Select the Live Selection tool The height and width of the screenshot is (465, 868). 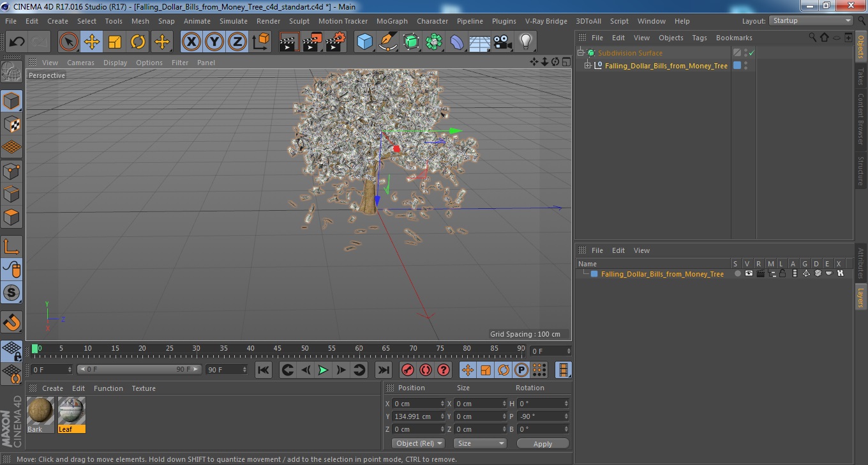(69, 42)
